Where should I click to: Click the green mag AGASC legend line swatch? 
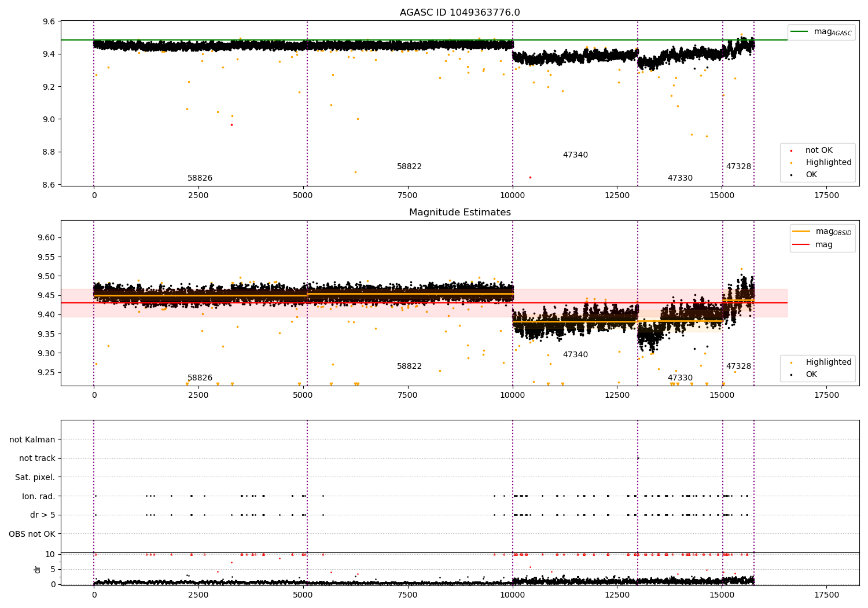click(x=800, y=32)
